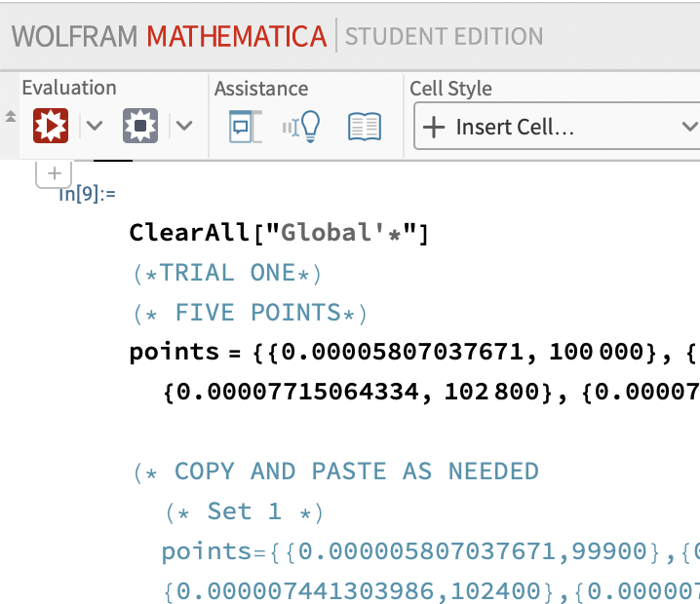Click the Cell Style section label
Viewport: 700px width, 604px height.
coord(450,89)
